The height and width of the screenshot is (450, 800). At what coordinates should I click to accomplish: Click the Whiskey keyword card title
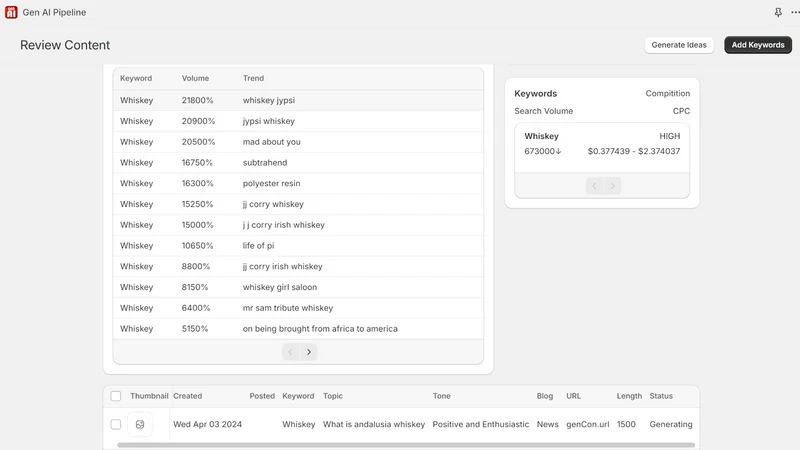[541, 136]
